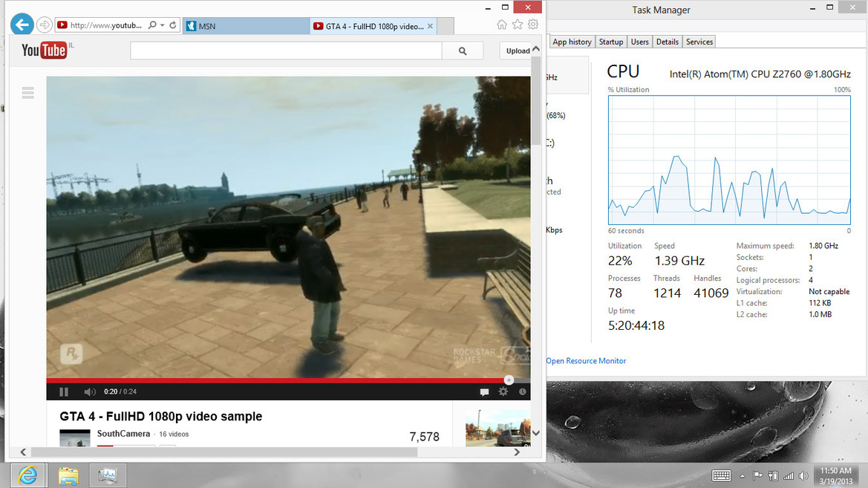Click the horizontal scrollbar right arrow

pyautogui.click(x=517, y=452)
